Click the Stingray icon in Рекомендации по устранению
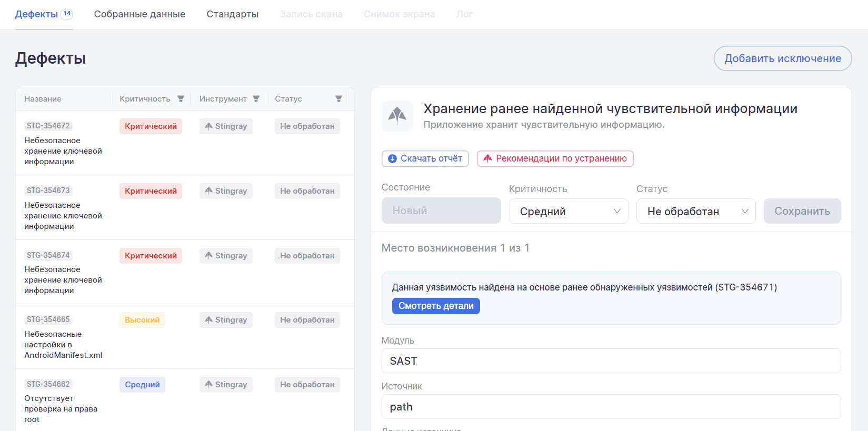 pyautogui.click(x=487, y=158)
